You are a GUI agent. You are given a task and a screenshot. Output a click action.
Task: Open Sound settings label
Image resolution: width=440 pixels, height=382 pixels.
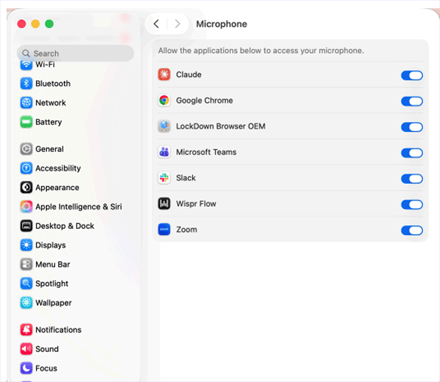point(47,349)
